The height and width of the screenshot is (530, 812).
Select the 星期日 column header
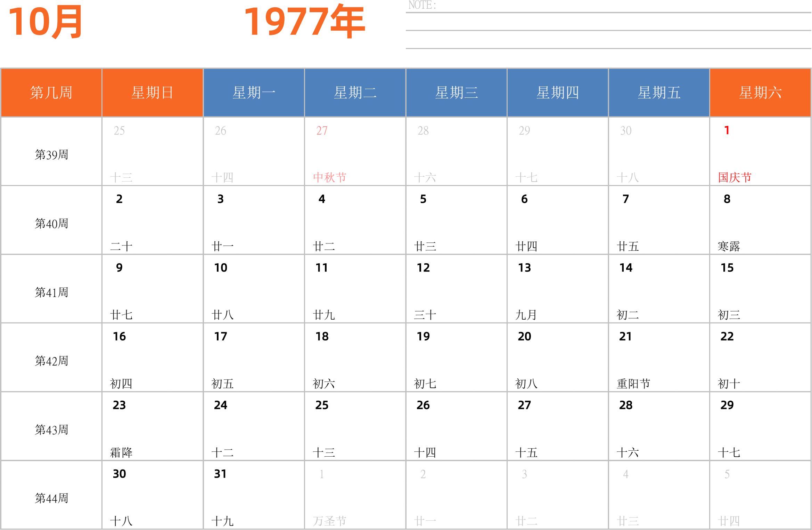tap(153, 93)
